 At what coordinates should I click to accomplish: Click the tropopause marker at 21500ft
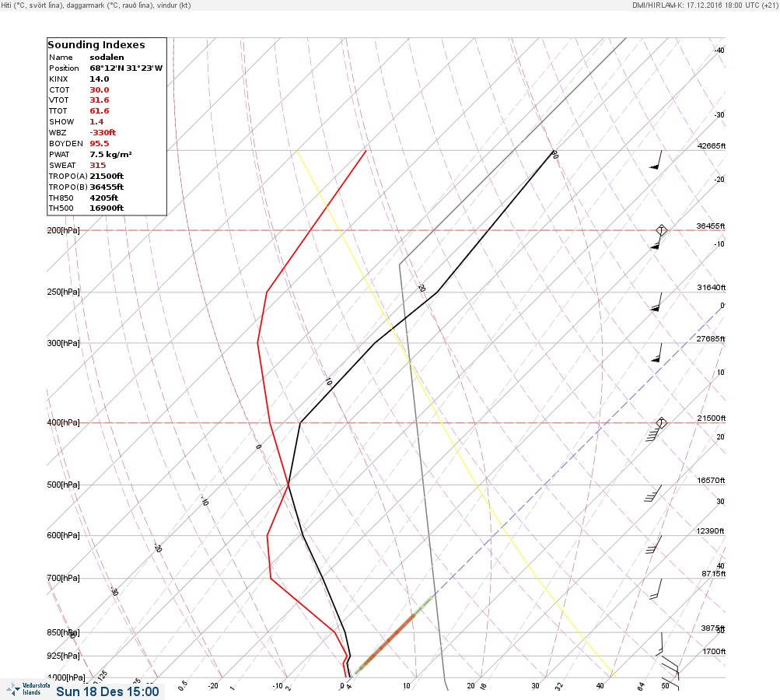[x=661, y=423]
